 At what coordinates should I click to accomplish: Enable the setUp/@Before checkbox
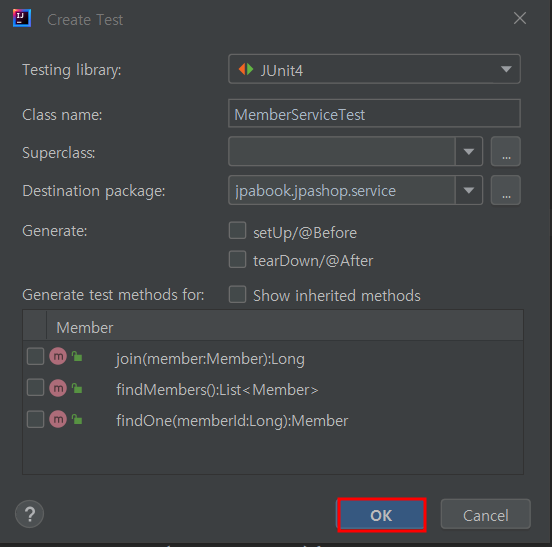click(x=237, y=231)
